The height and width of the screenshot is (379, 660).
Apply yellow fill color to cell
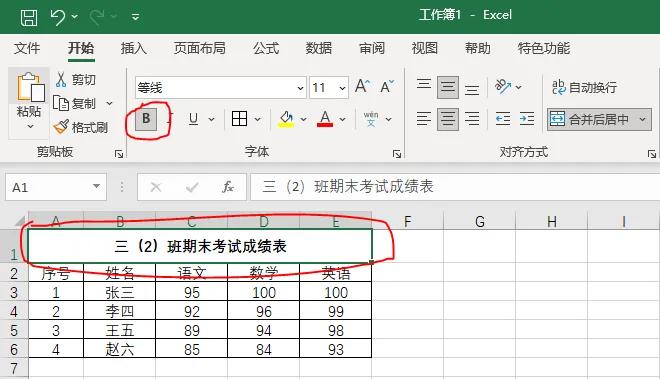click(286, 119)
